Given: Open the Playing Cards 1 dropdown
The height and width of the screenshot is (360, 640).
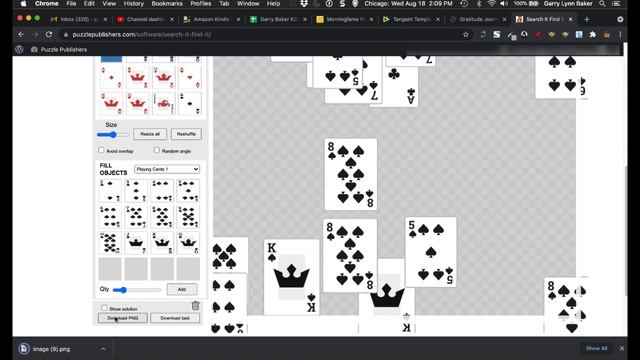Looking at the screenshot, I should pyautogui.click(x=167, y=169).
